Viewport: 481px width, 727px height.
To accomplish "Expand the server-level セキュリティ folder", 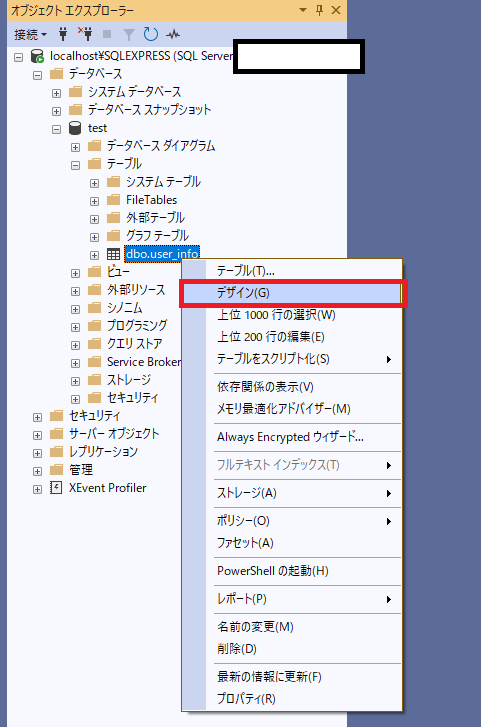I will (38, 417).
